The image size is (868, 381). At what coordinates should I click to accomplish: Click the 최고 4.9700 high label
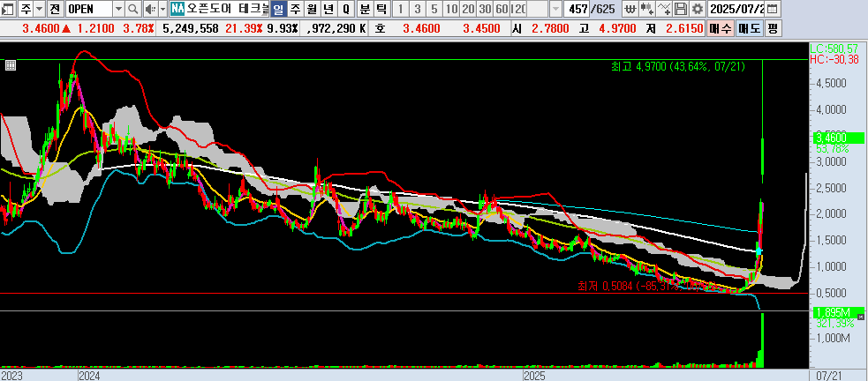[x=678, y=67]
